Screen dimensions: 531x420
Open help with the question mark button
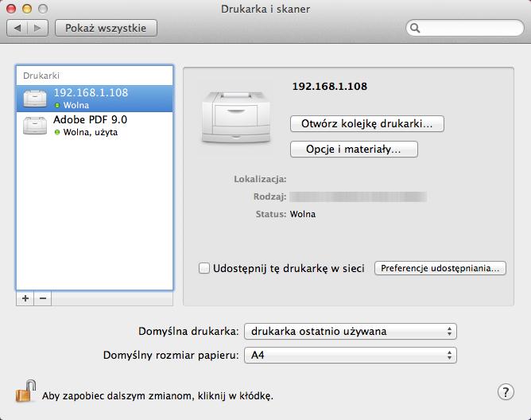click(506, 392)
